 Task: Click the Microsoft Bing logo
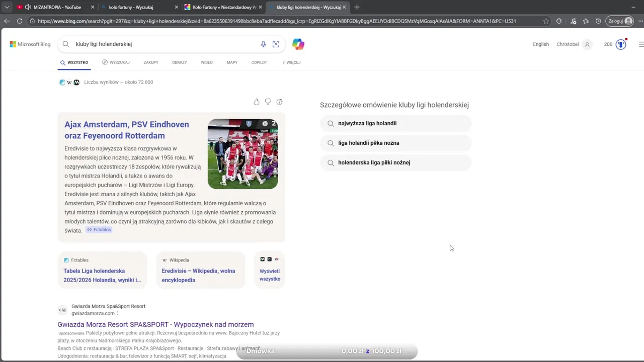tap(30, 44)
